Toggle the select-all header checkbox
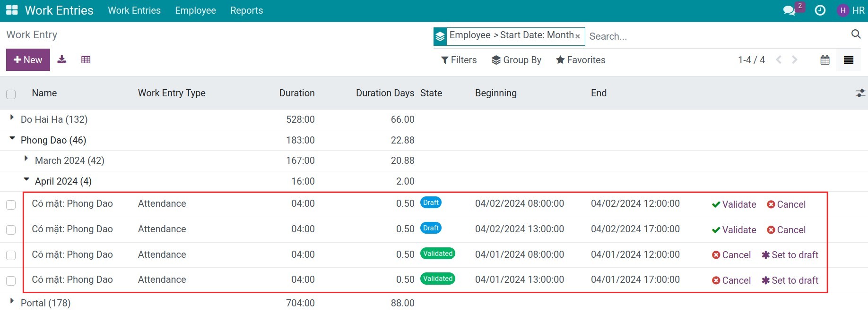This screenshot has width=868, height=313. coord(11,94)
